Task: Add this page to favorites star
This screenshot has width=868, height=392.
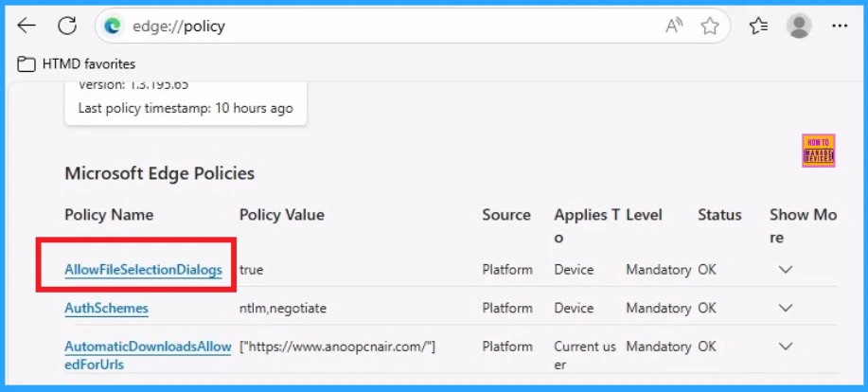Action: [709, 26]
